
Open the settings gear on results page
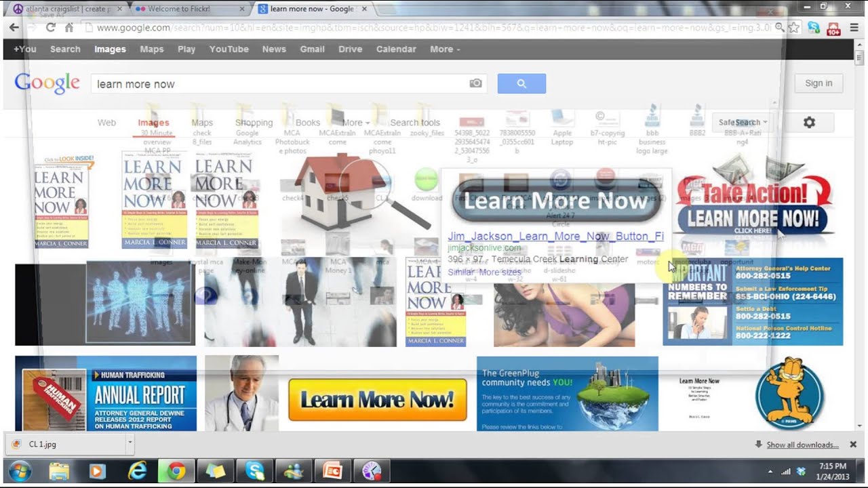(x=809, y=123)
